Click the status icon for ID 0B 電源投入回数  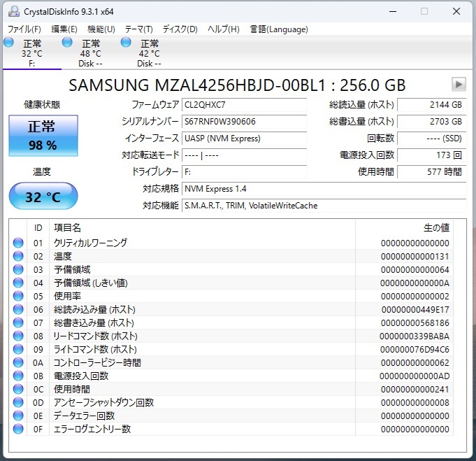pyautogui.click(x=18, y=376)
